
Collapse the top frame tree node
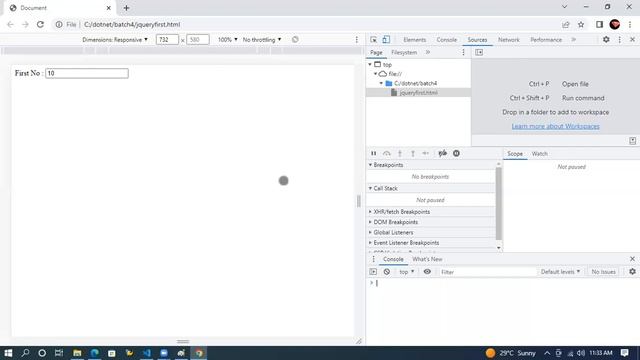tap(370, 64)
